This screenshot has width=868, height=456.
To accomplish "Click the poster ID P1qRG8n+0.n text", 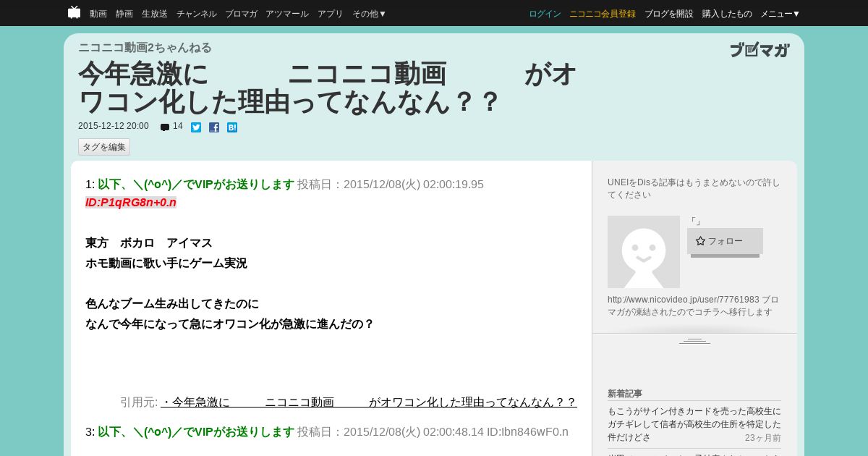I will pos(131,203).
